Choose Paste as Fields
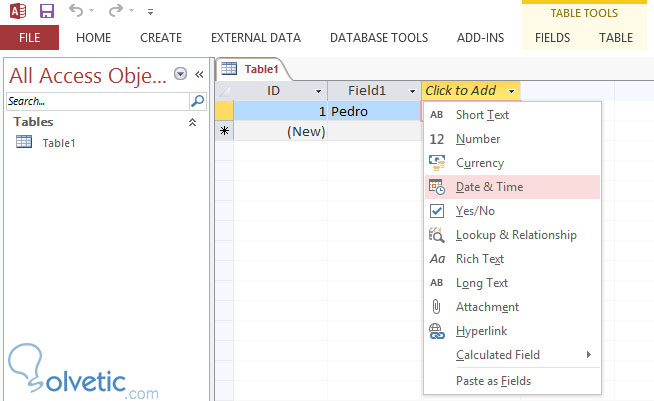Viewport: 654px width, 401px height. tap(512, 381)
